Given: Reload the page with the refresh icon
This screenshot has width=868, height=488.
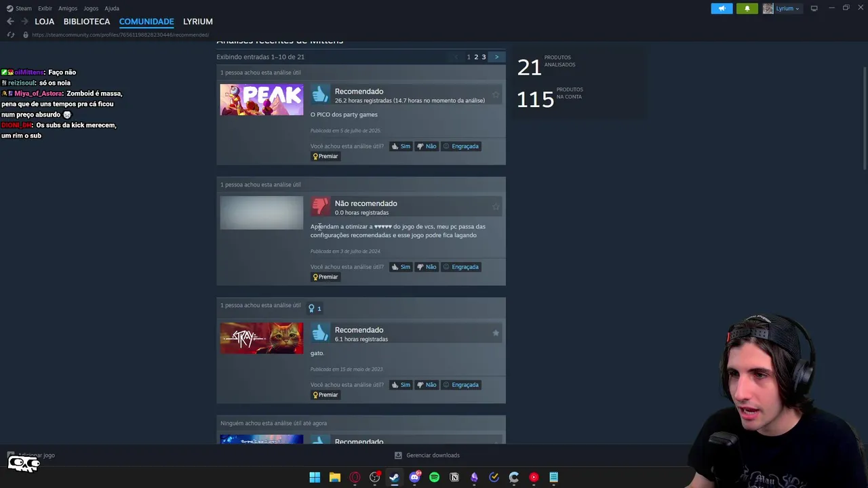Looking at the screenshot, I should 10,35.
